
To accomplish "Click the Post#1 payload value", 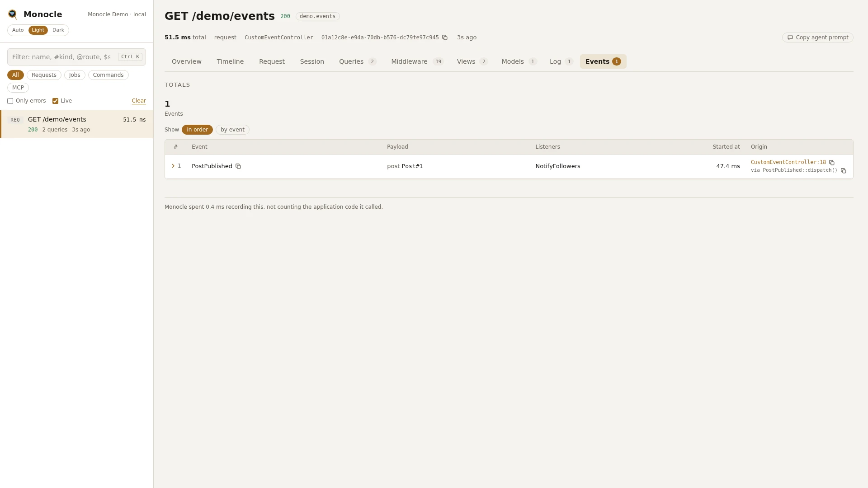I will (x=412, y=166).
